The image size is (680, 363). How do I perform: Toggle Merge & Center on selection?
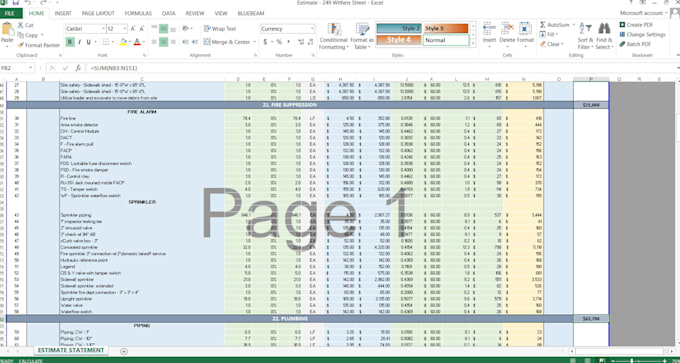click(x=227, y=42)
